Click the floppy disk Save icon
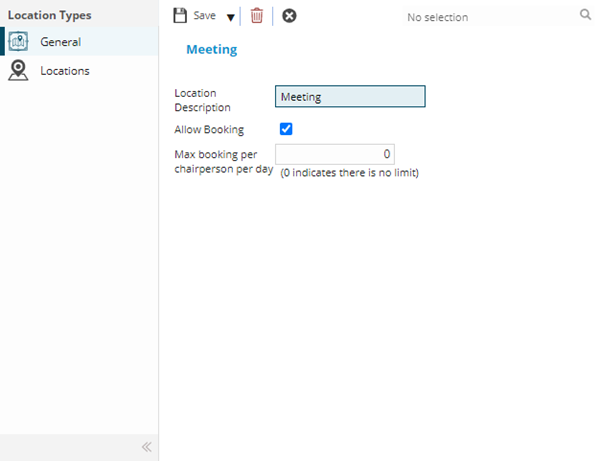The width and height of the screenshot is (600, 461). point(180,16)
